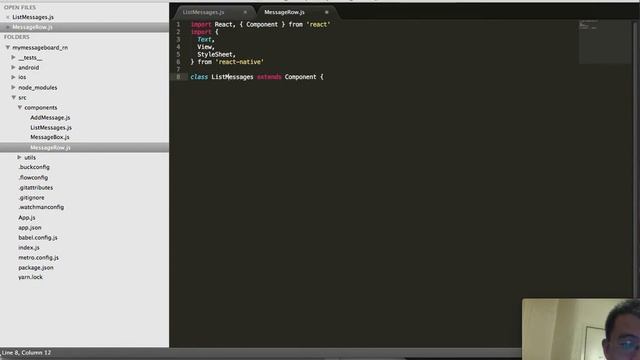640x360 pixels.
Task: Expand the utils folder
Action: pyautogui.click(x=19, y=157)
